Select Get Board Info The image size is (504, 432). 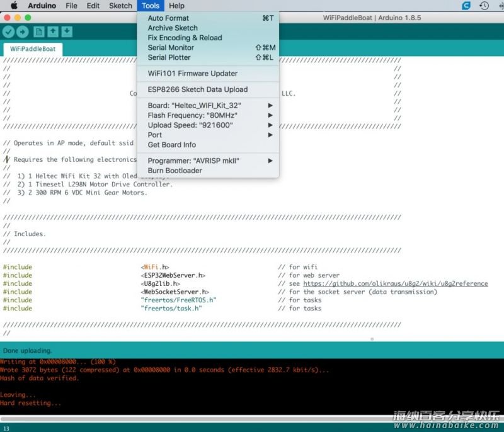click(208, 145)
